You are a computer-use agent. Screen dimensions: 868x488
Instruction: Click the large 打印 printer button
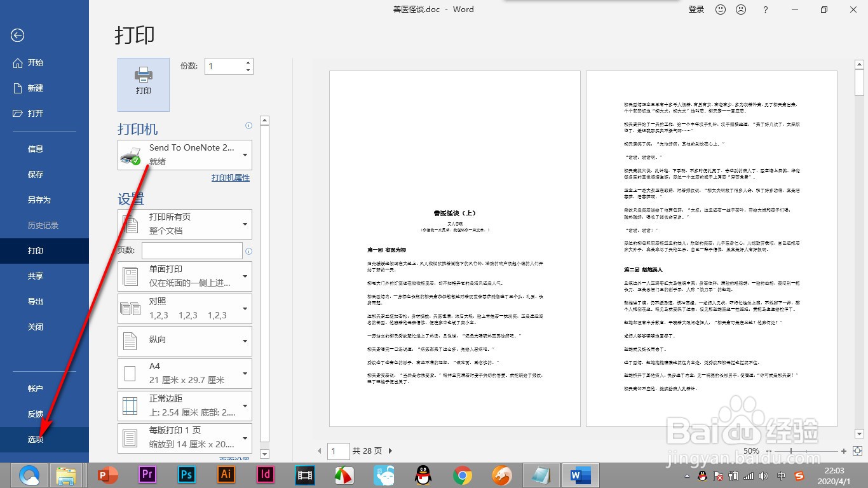tap(144, 85)
